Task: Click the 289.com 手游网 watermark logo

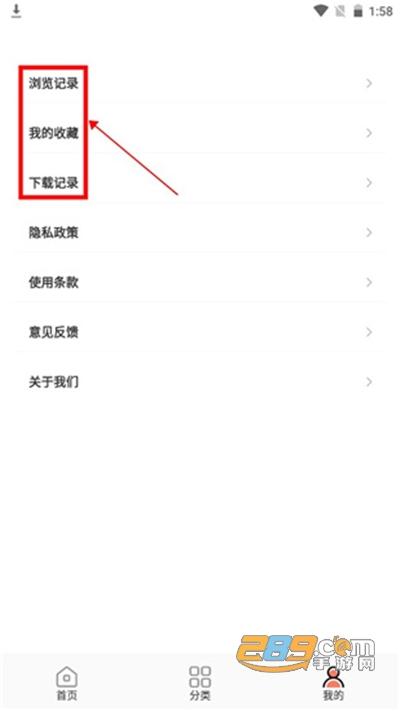Action: click(x=307, y=654)
